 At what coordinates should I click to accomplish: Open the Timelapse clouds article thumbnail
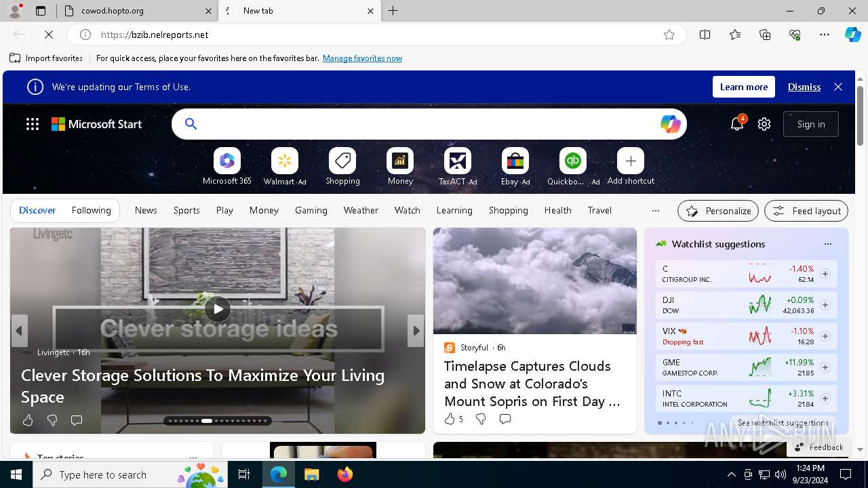pyautogui.click(x=535, y=281)
